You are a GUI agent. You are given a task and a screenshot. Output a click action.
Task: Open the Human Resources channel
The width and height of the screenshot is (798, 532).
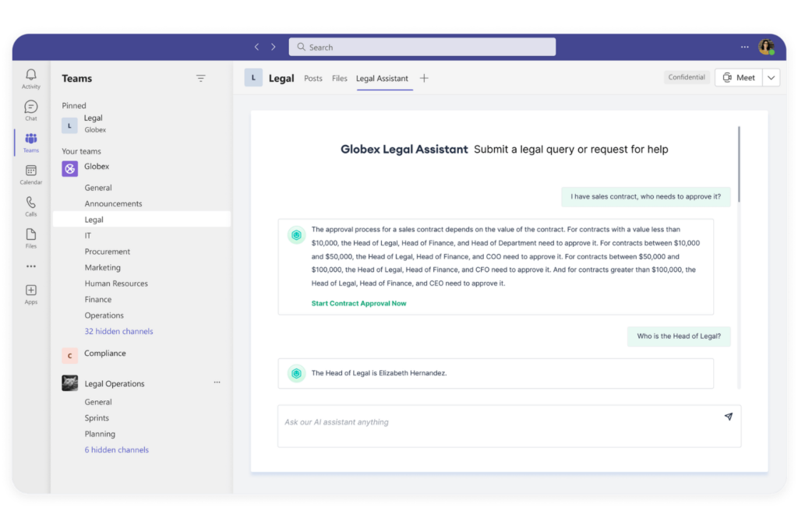tap(116, 284)
